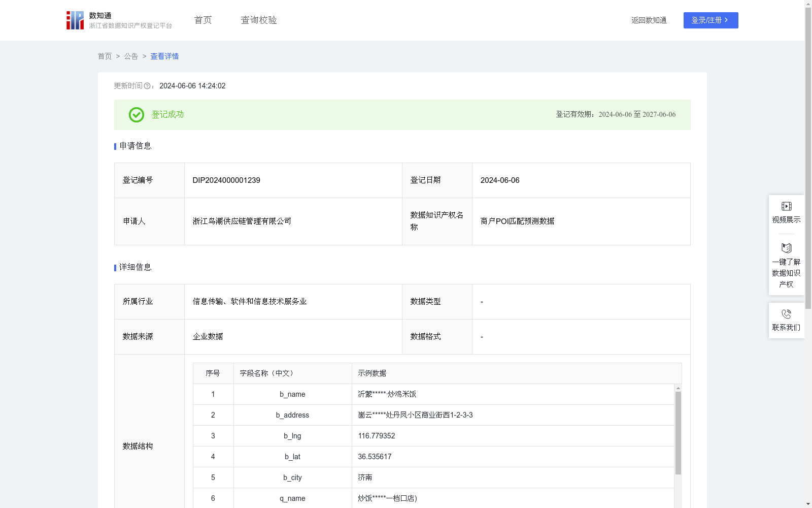Viewport: 812px width, 508px height.
Task: Click the sample address containing 丹凤小区商业街
Action: coord(415,415)
